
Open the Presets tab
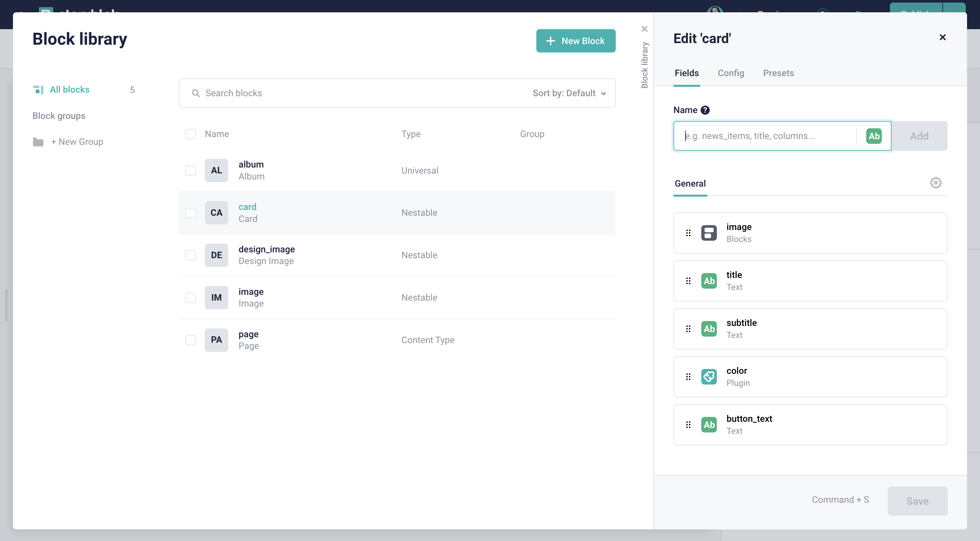[778, 73]
